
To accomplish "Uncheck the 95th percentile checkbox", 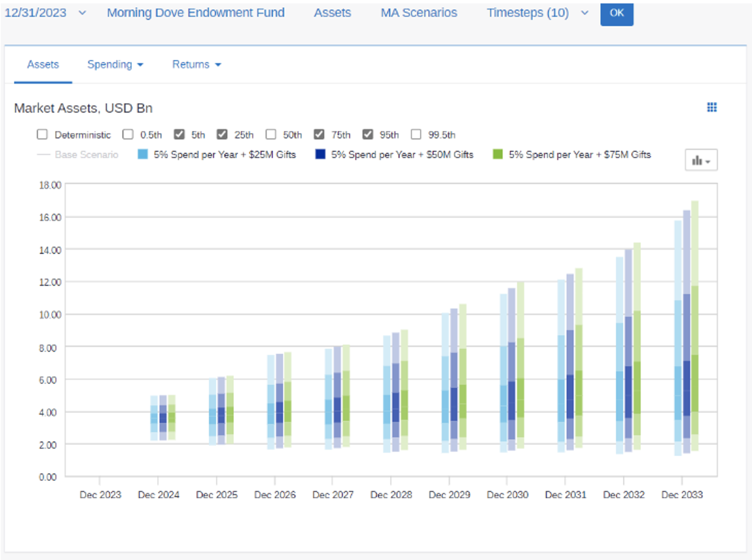I will (367, 135).
